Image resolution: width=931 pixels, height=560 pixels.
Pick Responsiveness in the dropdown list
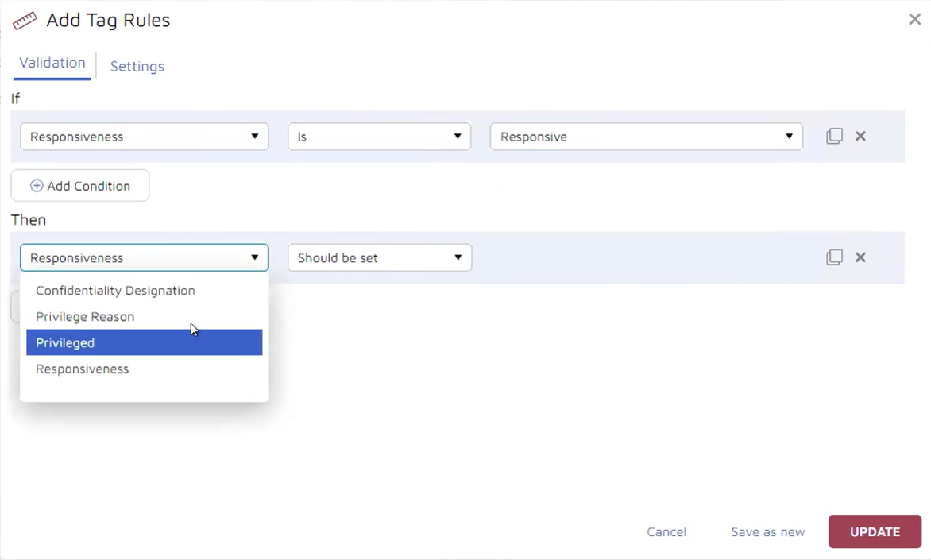145,369
